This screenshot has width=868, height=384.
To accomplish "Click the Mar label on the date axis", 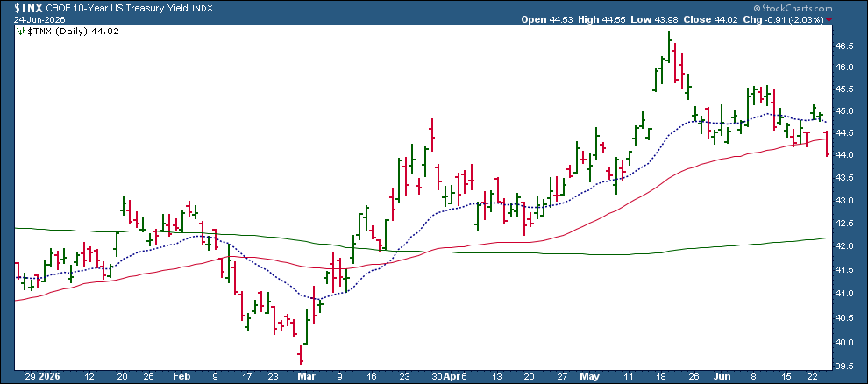I will (x=307, y=376).
